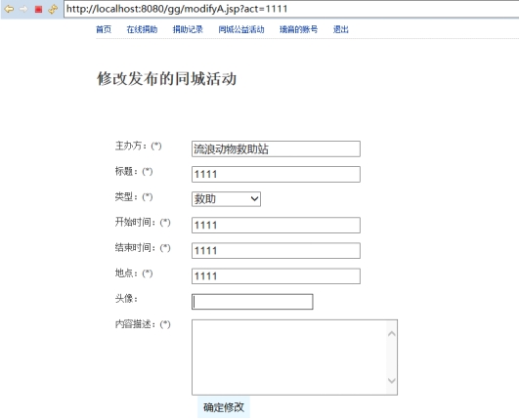
Task: Click the 头像 input field
Action: point(252,302)
